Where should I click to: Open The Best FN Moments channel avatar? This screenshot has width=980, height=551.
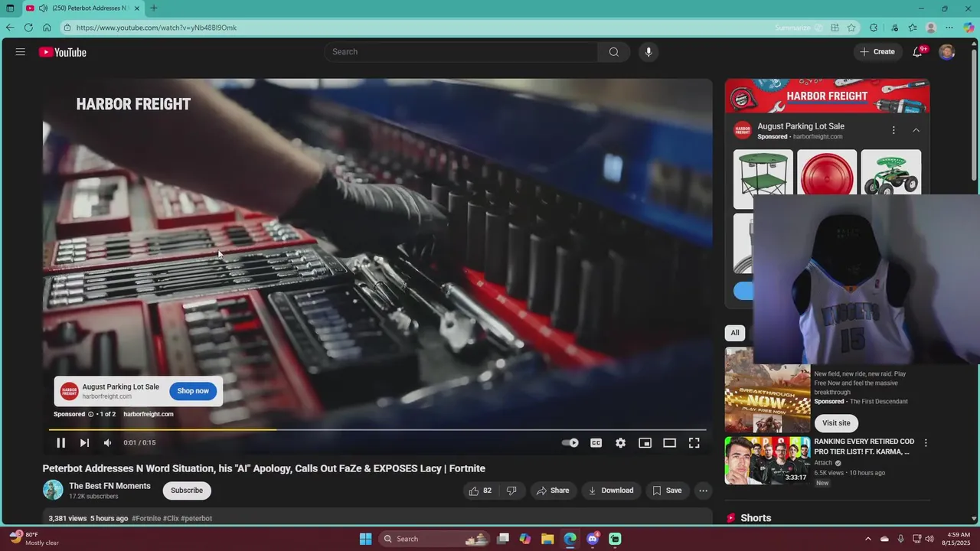point(53,491)
